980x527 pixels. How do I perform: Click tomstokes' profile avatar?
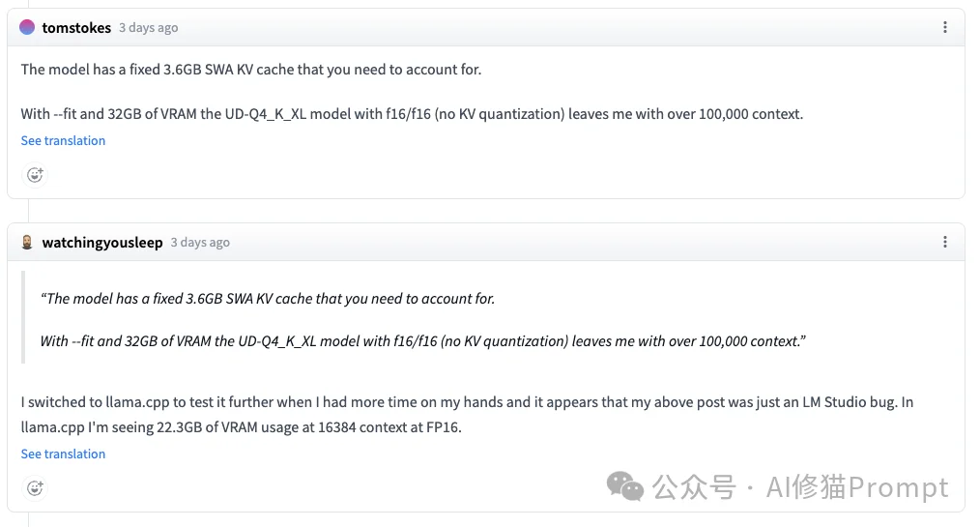(27, 28)
